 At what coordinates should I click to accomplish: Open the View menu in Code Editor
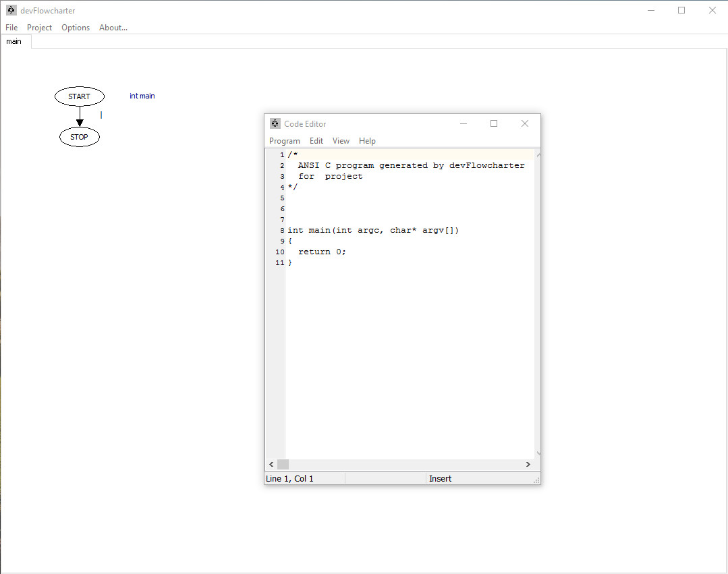[x=341, y=140]
